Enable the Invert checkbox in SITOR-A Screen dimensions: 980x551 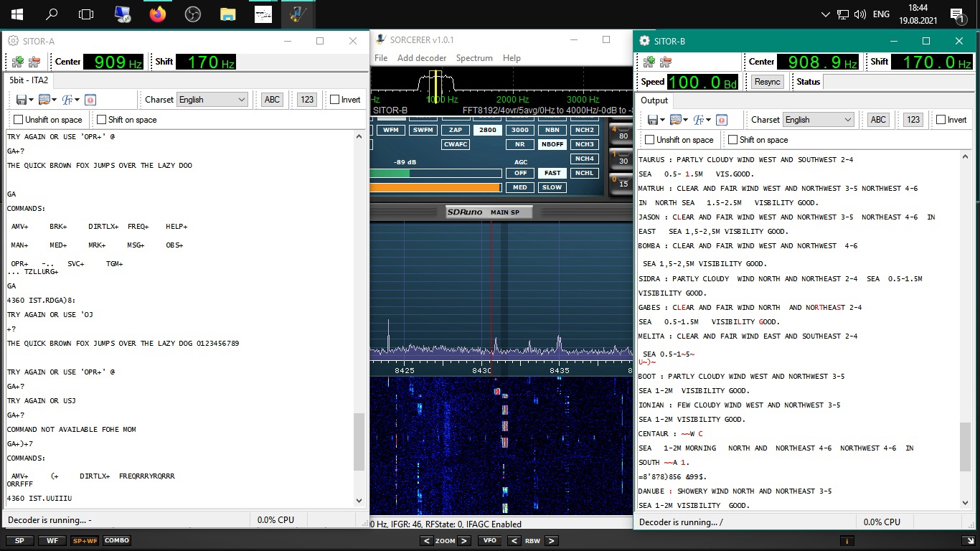[x=335, y=100]
